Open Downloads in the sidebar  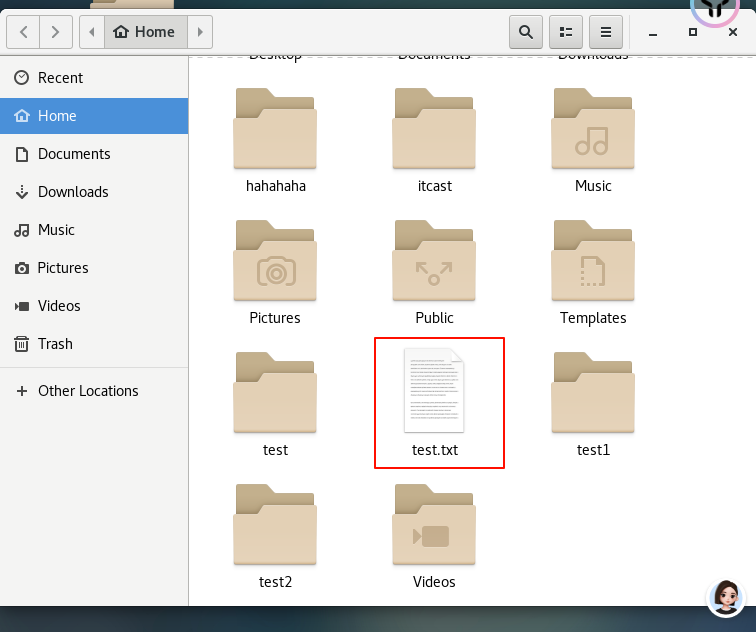point(94,192)
